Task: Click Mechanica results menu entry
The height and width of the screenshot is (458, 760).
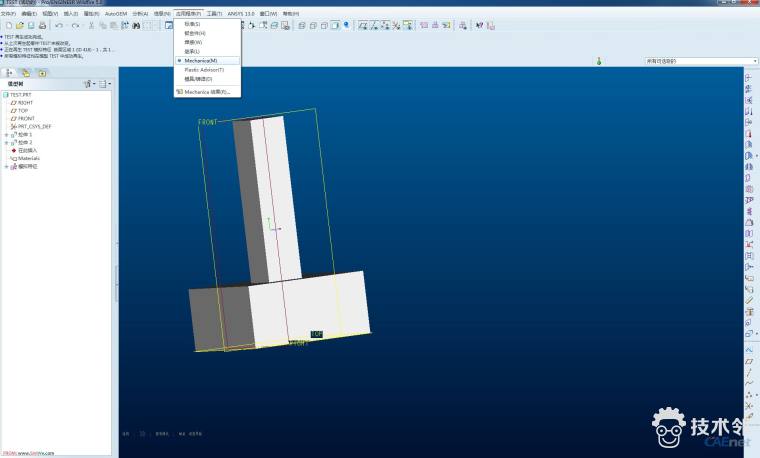Action: 207,92
